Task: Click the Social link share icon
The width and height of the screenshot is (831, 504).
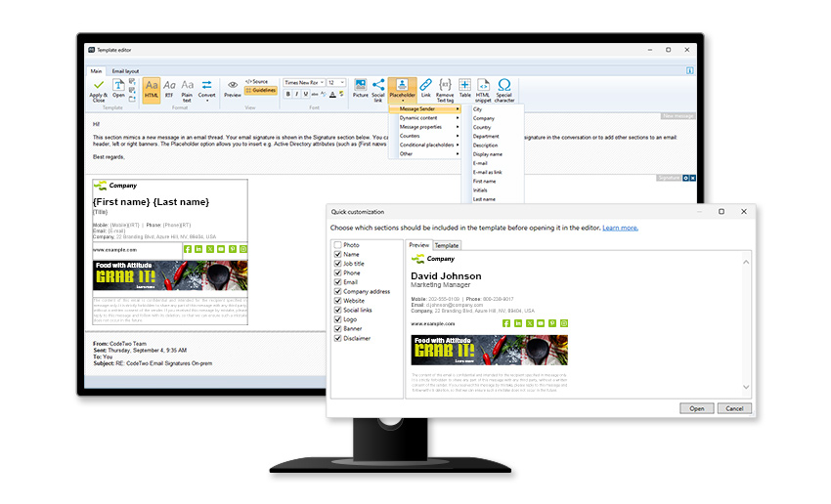Action: pos(378,86)
